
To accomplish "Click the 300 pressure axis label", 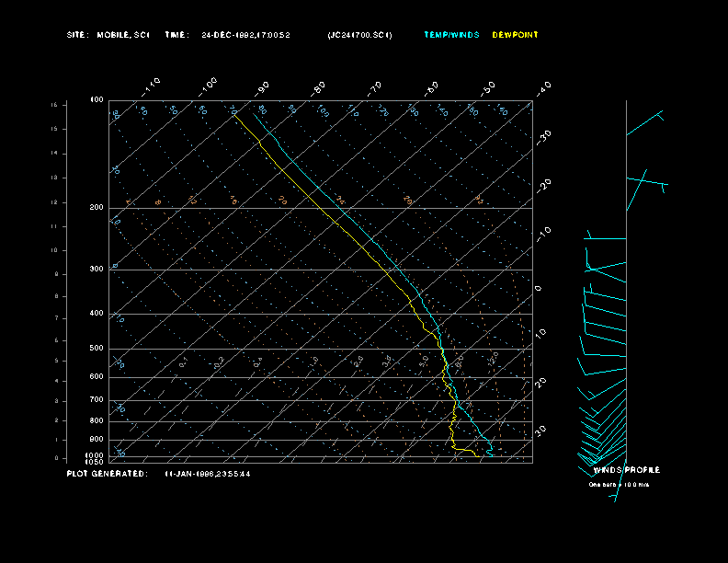I will (x=97, y=269).
